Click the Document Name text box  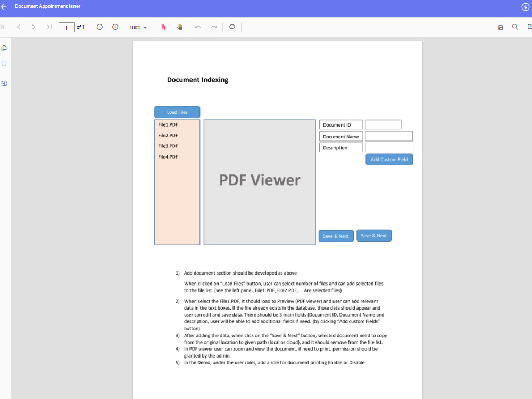(x=389, y=136)
